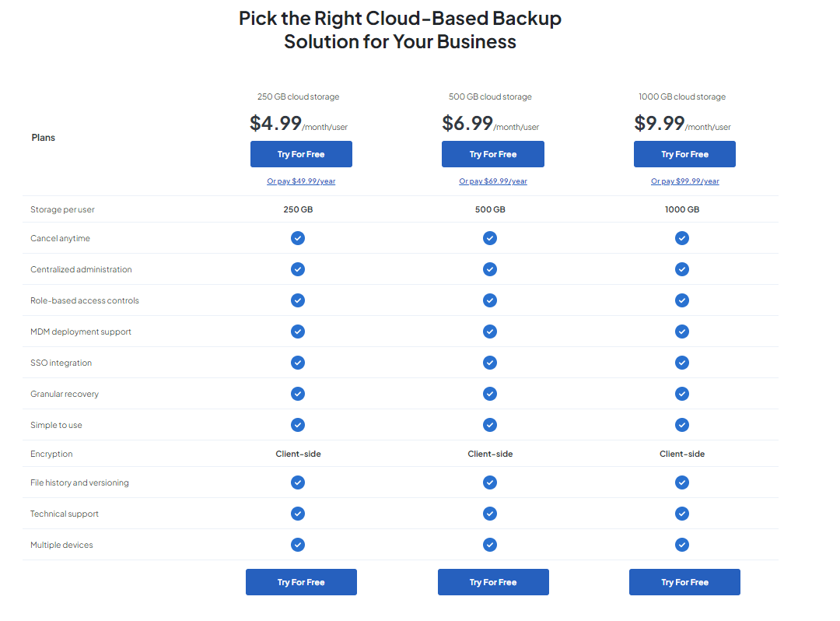Open the $49.99 per year payment link
This screenshot has width=840, height=621.
click(x=301, y=181)
